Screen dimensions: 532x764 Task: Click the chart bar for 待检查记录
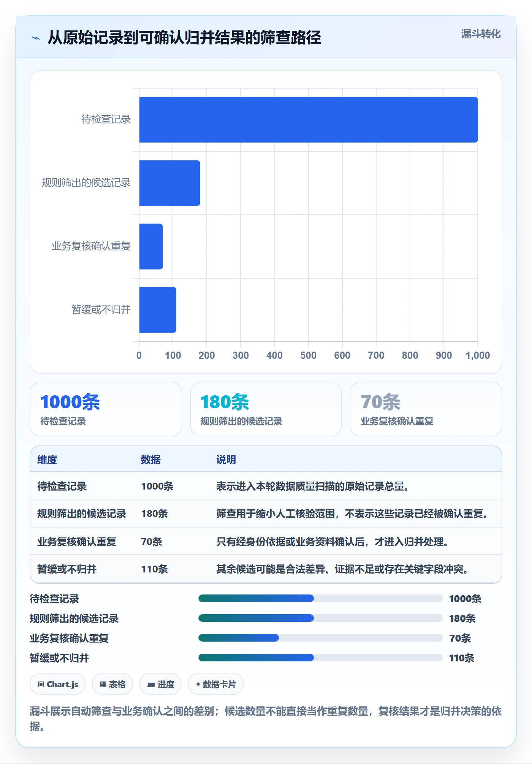tap(308, 120)
